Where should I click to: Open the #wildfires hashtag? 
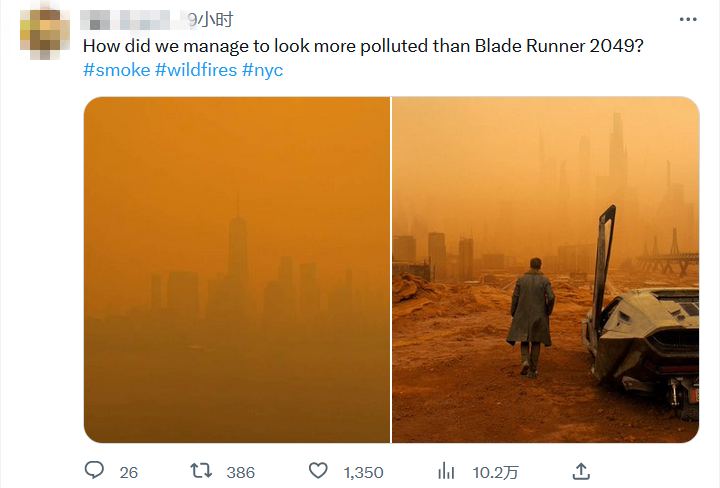tap(196, 70)
